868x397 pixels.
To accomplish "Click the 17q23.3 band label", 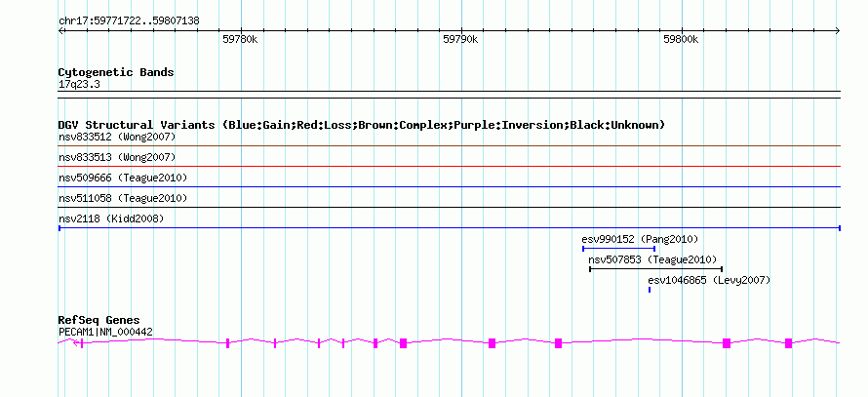I will [x=79, y=85].
